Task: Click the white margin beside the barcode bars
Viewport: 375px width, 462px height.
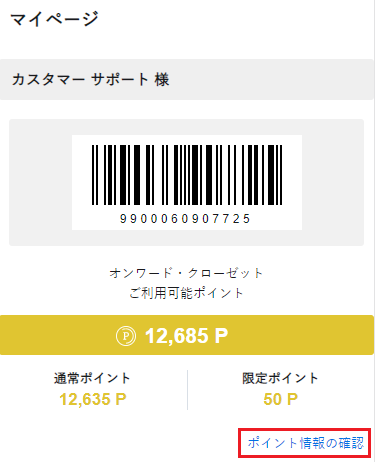Action: (82, 175)
